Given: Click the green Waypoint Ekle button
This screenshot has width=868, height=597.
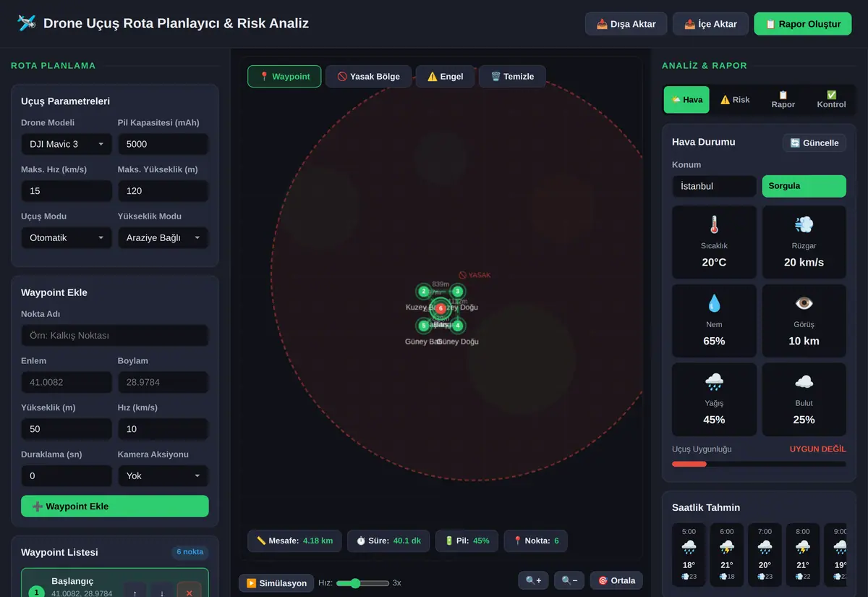Looking at the screenshot, I should pos(115,506).
